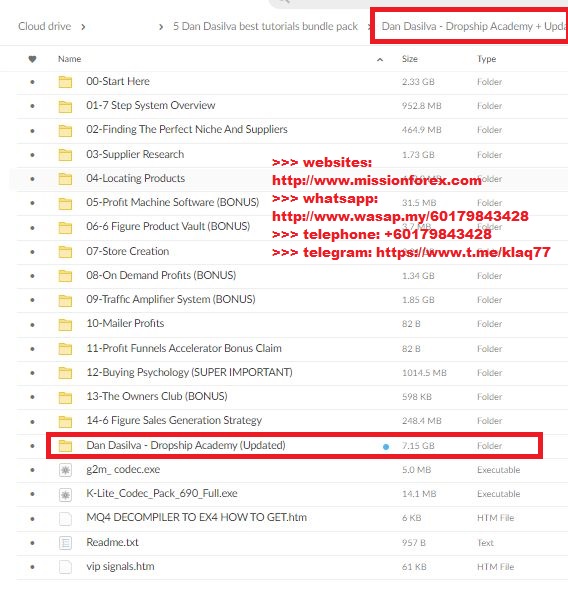Click breadcrumb chevron before 5 Dan Dasilva bundle
568x592 pixels.
(x=161, y=27)
